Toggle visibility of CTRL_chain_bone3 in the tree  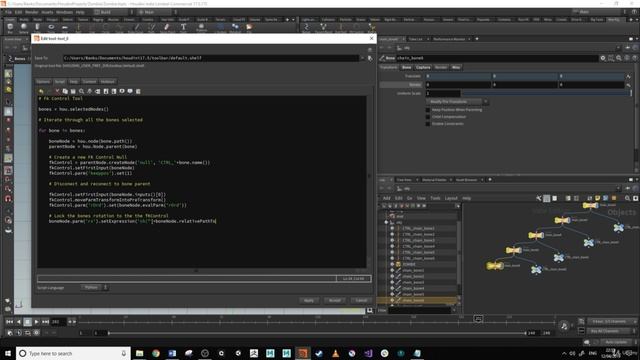pos(392,240)
